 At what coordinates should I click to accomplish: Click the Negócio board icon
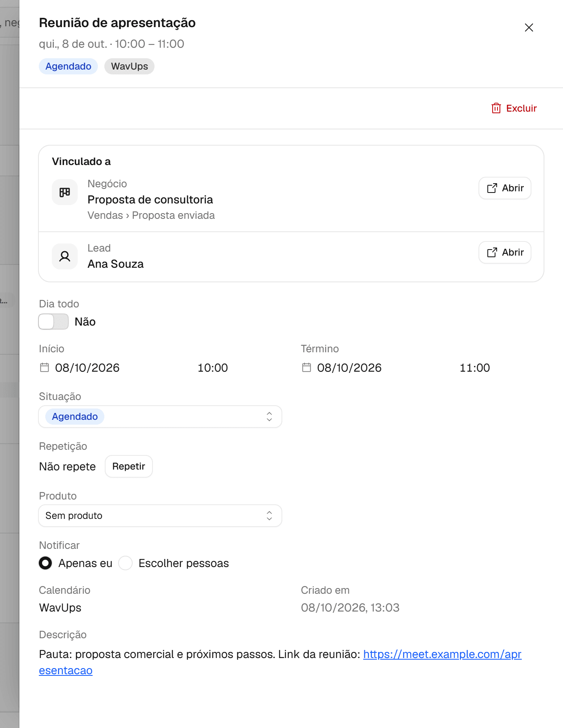65,192
